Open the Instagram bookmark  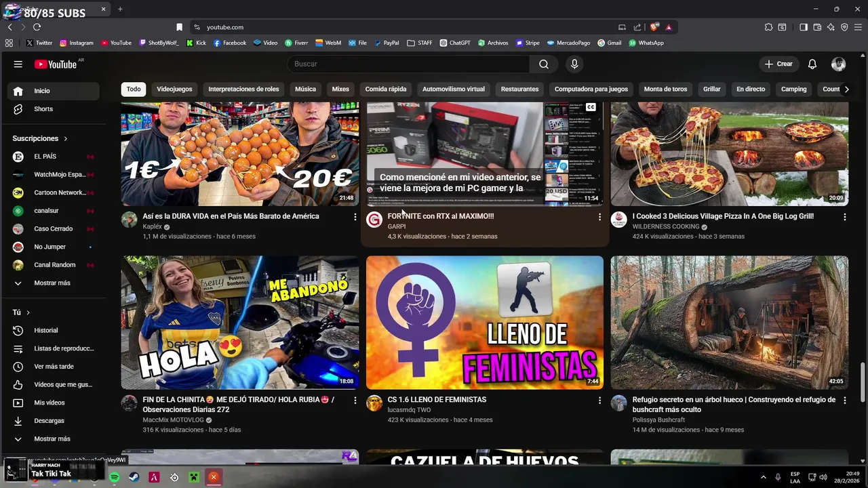(x=77, y=43)
